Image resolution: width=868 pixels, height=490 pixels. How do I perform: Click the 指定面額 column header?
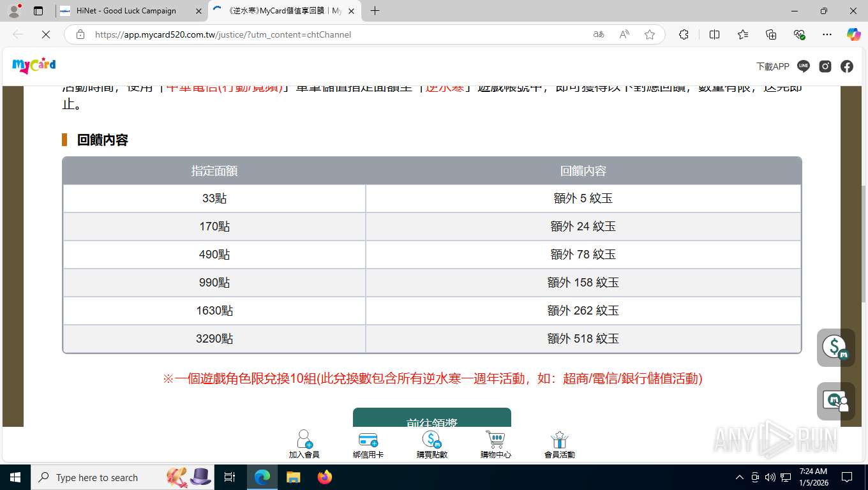(x=214, y=171)
